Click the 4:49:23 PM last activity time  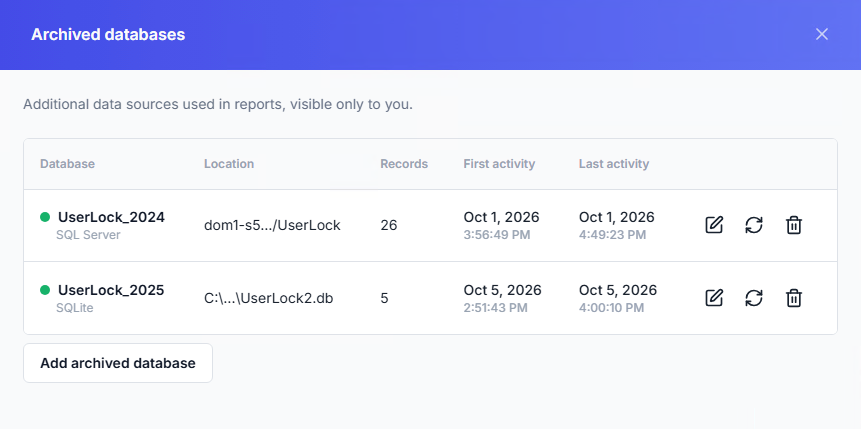pyautogui.click(x=612, y=235)
